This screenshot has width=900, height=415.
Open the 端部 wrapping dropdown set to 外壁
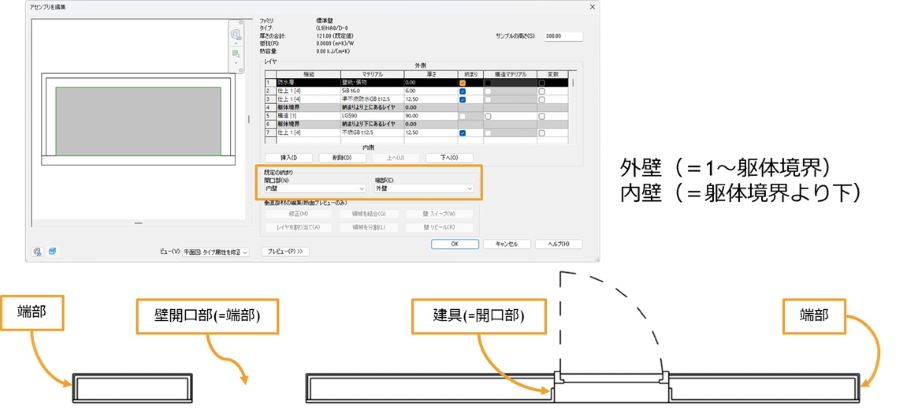point(423,188)
